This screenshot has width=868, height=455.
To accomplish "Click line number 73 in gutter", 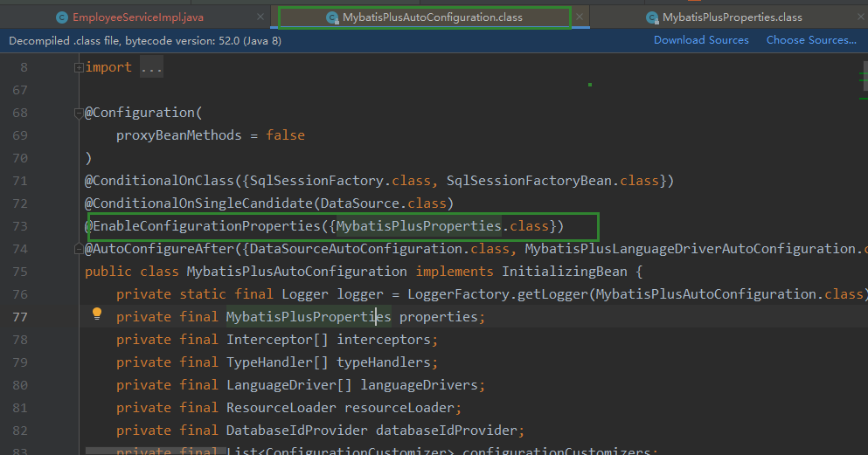I will (20, 226).
